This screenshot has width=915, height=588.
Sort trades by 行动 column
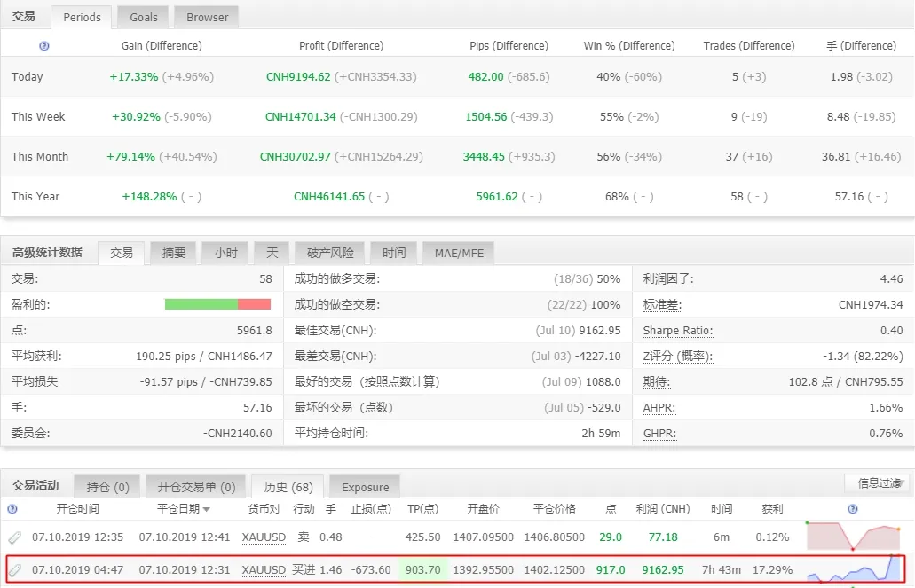click(304, 509)
